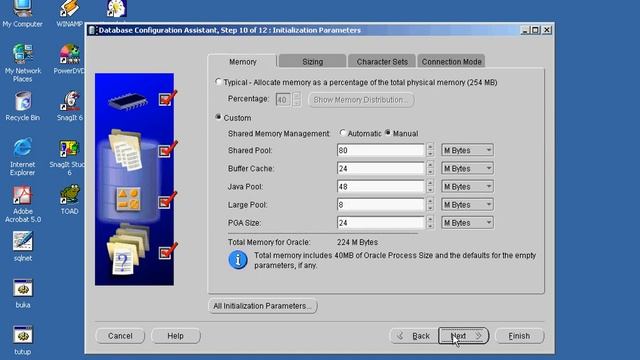The image size is (640, 360).
Task: Click the red checkmark beside memory chip
Action: (167, 98)
